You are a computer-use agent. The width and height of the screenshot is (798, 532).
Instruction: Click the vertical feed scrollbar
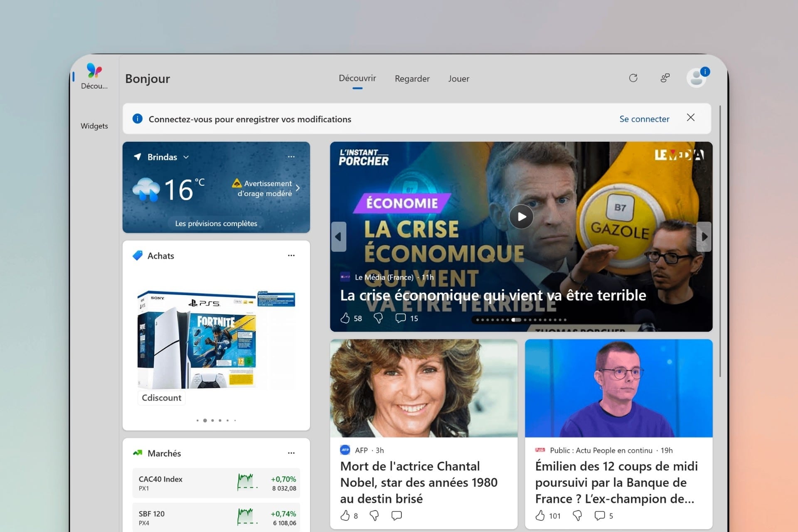coord(720,241)
